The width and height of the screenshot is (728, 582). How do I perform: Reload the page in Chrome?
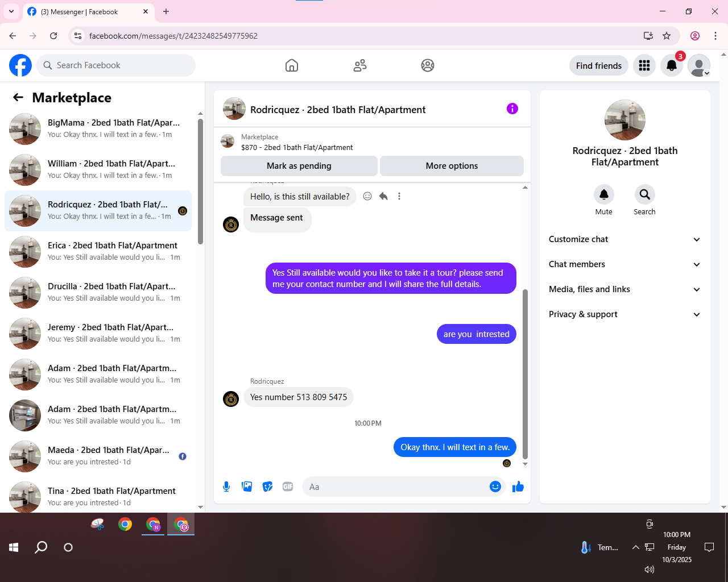tap(53, 36)
